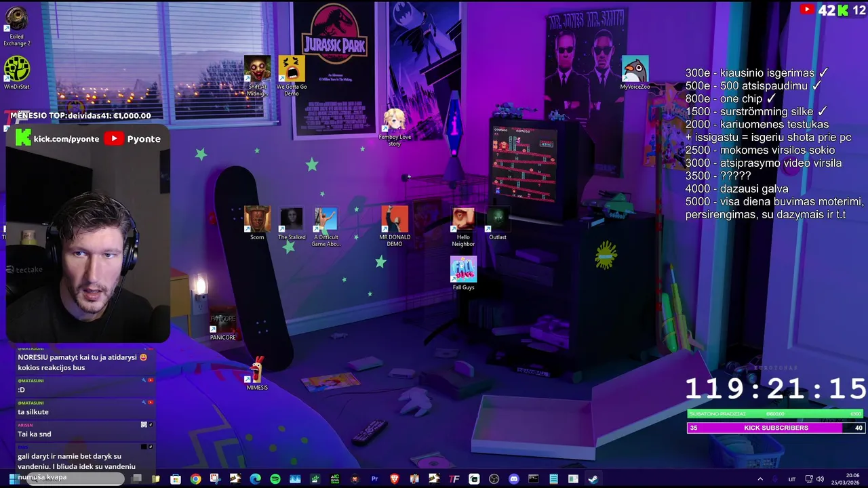The width and height of the screenshot is (868, 488).
Task: Open Adobe Premiere Pro from the taskbar
Action: (374, 479)
